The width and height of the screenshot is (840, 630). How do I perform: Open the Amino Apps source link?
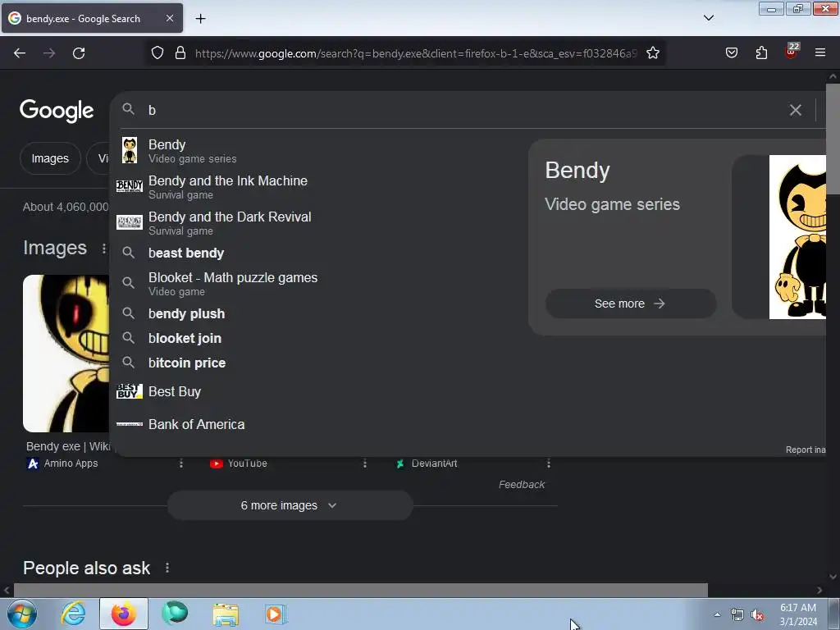tap(62, 463)
